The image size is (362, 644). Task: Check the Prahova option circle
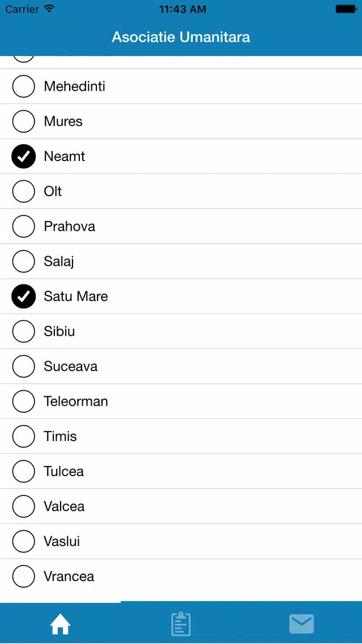click(23, 226)
